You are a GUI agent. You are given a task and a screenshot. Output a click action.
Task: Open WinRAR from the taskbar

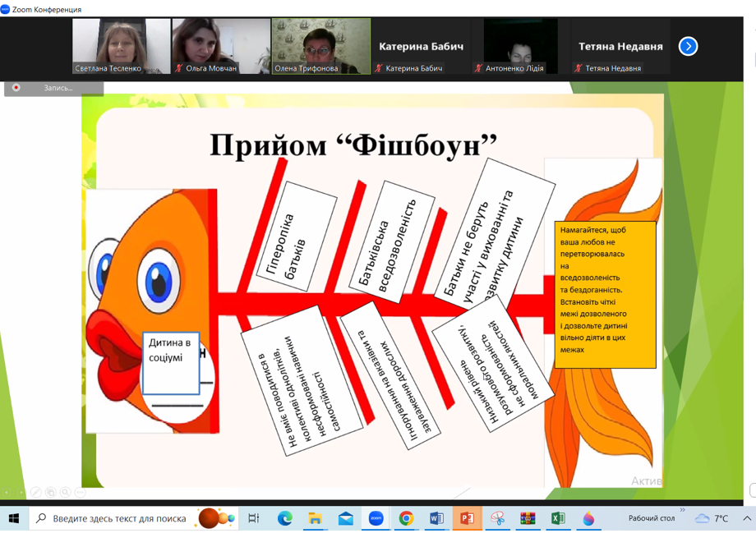click(528, 518)
